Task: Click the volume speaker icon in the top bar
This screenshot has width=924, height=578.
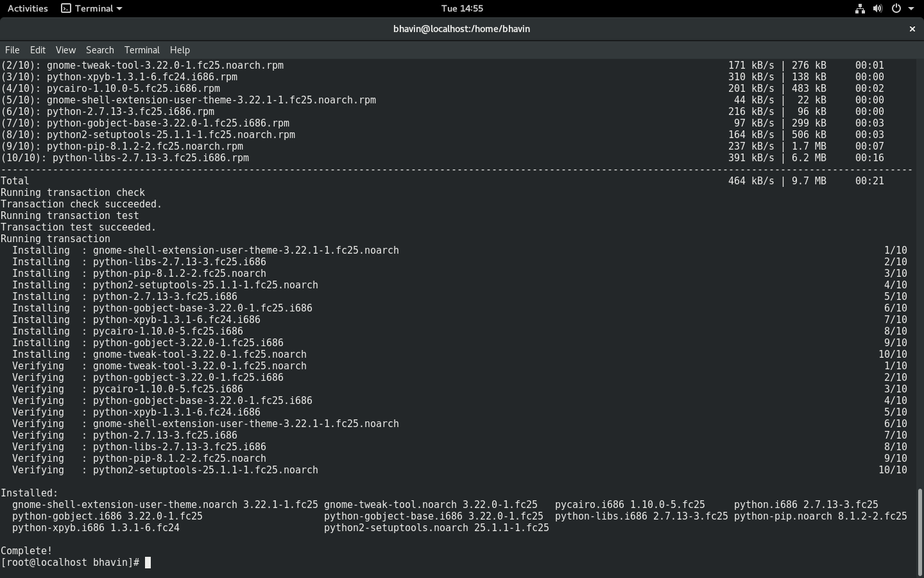Action: [x=878, y=8]
